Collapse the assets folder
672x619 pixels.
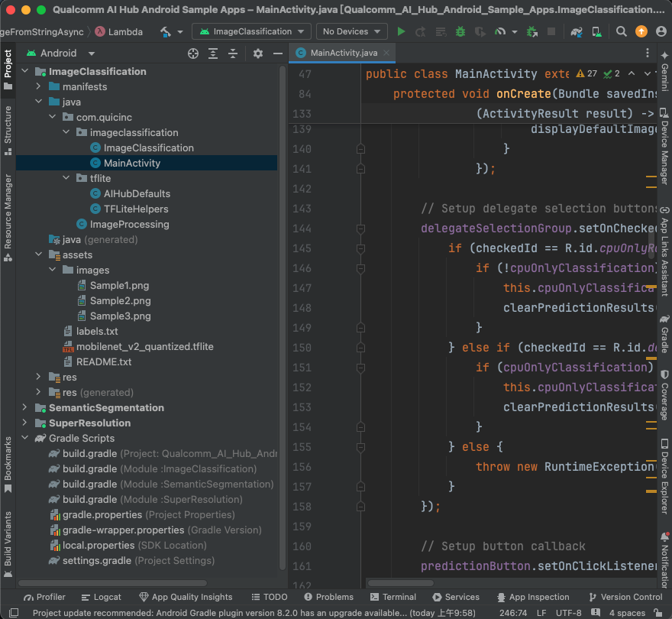39,255
